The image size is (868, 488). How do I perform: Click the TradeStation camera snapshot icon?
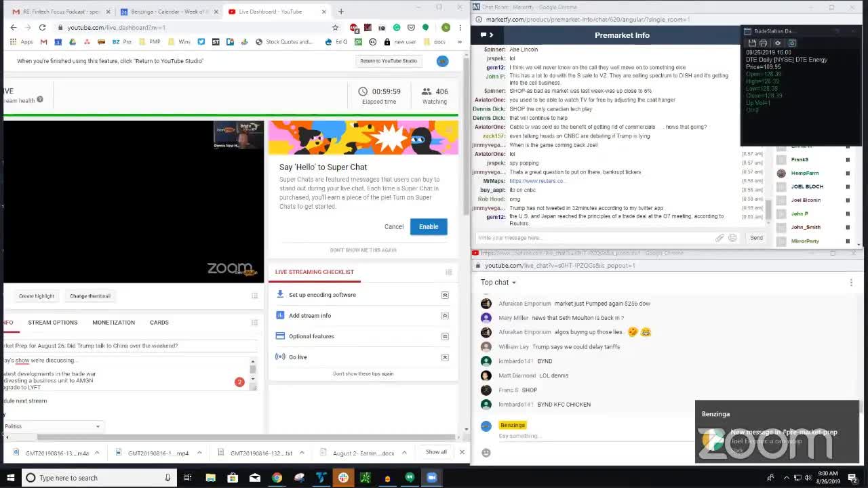click(x=791, y=43)
